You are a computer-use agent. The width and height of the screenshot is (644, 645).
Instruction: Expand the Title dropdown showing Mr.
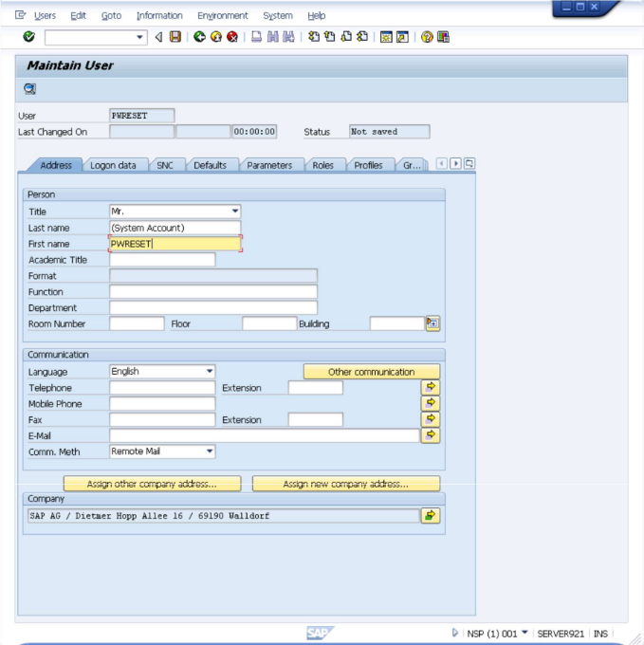[x=235, y=212]
